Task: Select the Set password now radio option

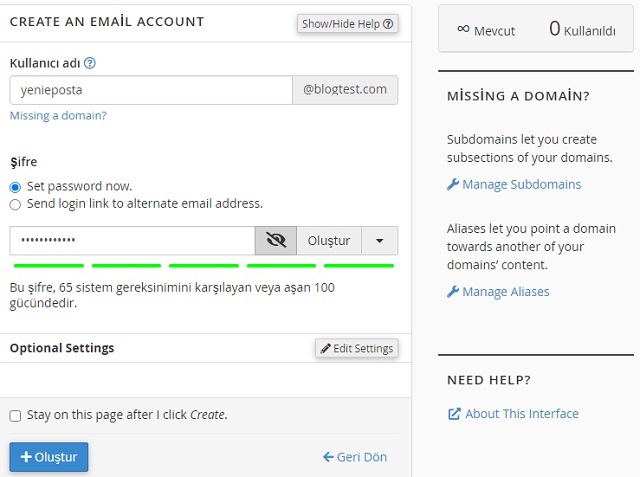Action: click(x=15, y=187)
